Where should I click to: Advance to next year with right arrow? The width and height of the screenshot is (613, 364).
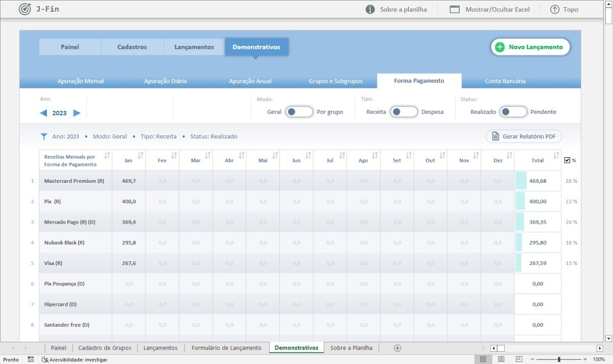(x=77, y=113)
